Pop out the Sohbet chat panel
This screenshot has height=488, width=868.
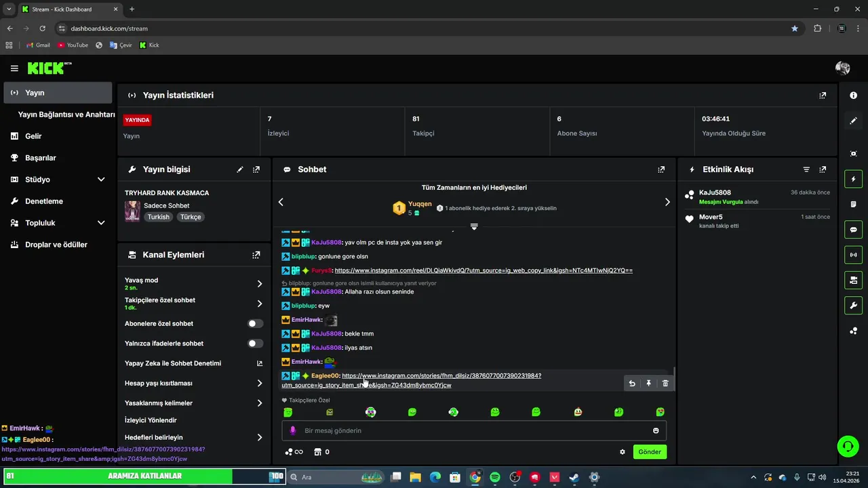click(x=661, y=169)
